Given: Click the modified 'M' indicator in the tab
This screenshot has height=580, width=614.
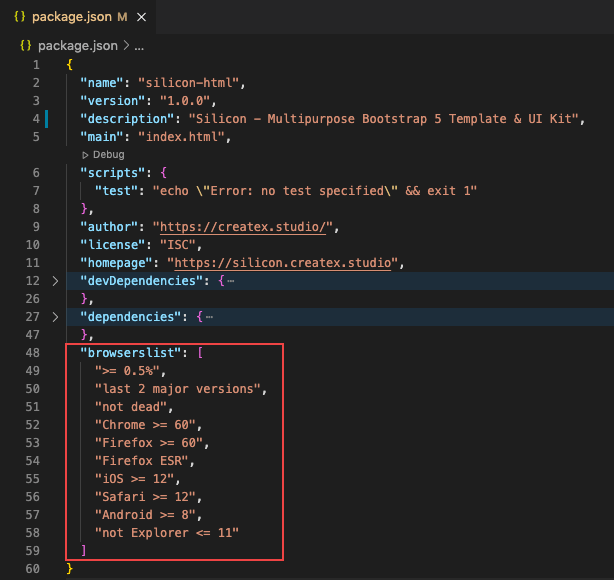Looking at the screenshot, I should pos(122,17).
